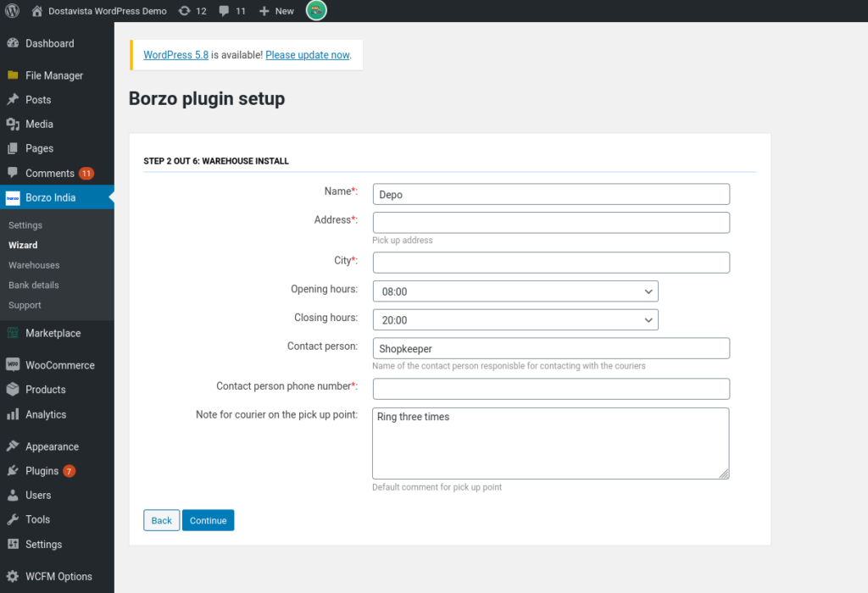Click the File Manager folder icon
Image resolution: width=868 pixels, height=593 pixels.
tap(13, 75)
